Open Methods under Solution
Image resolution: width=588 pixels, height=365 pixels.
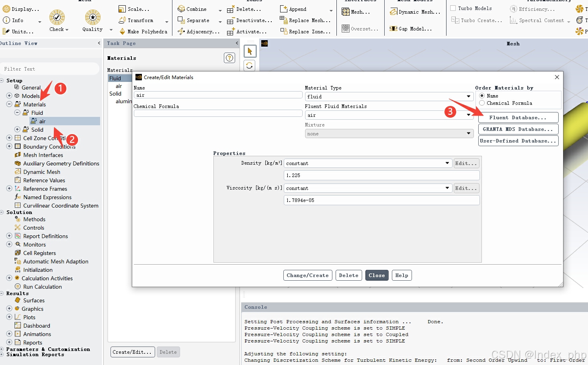pyautogui.click(x=34, y=219)
